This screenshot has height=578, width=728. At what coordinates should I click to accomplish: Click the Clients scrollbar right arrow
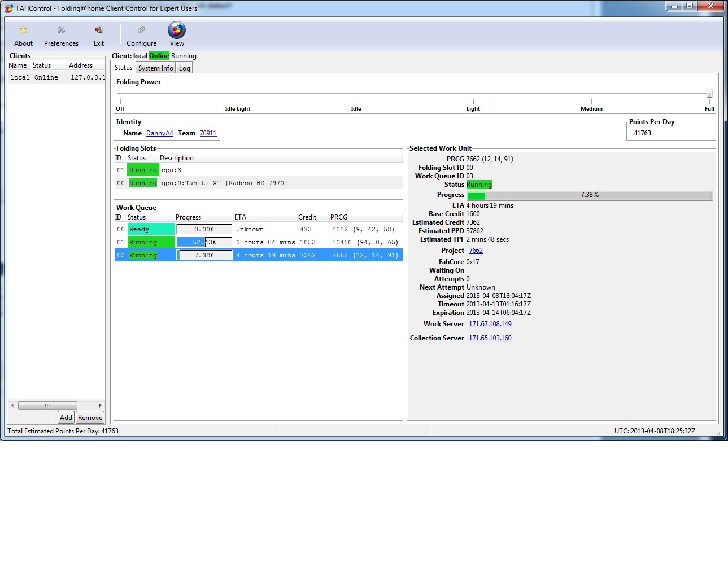(100, 405)
